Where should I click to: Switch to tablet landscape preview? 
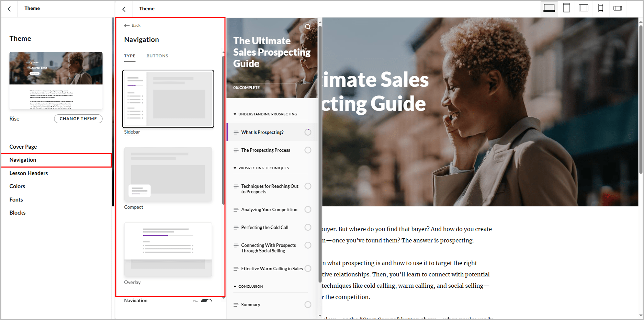point(583,8)
